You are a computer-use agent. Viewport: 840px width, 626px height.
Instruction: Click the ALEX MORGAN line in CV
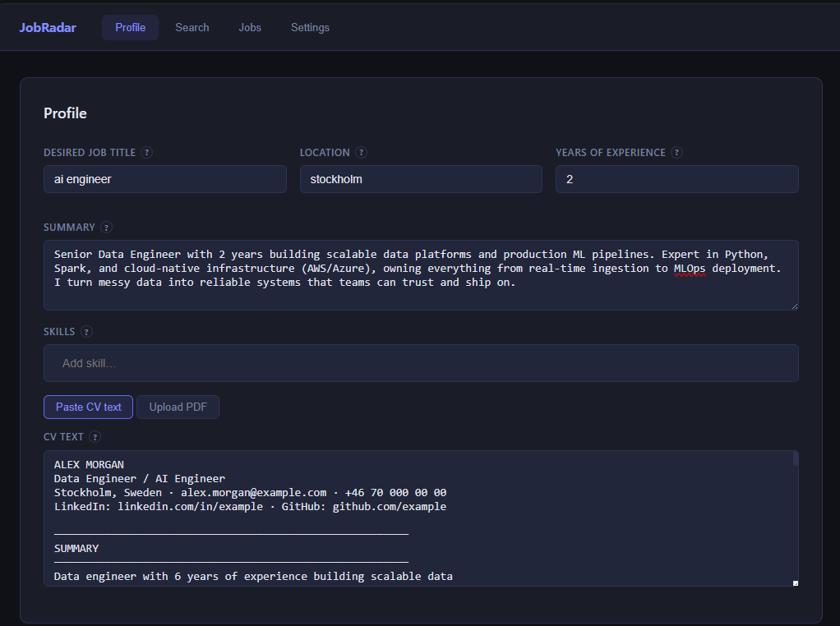tap(89, 465)
